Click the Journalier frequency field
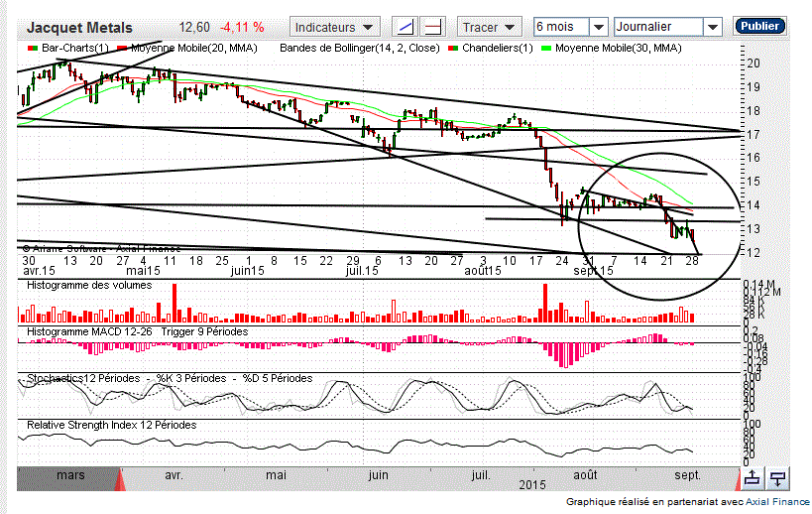The height and width of the screenshot is (514, 812). tap(658, 27)
